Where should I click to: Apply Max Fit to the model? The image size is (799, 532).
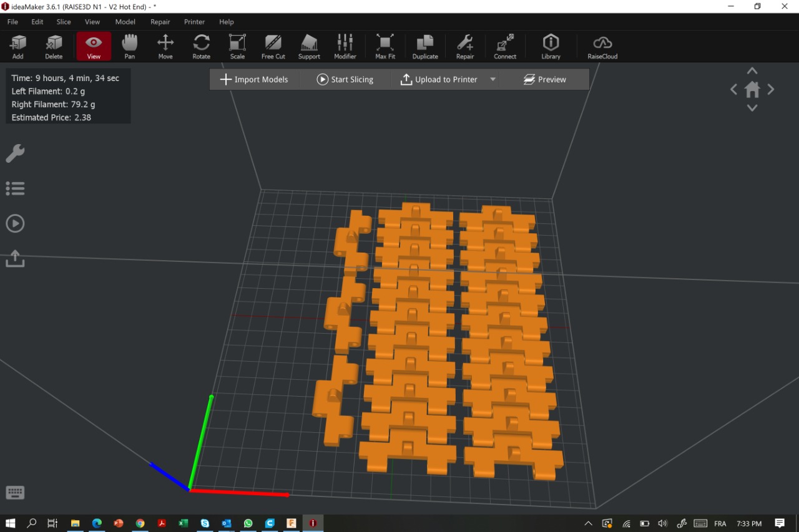385,47
